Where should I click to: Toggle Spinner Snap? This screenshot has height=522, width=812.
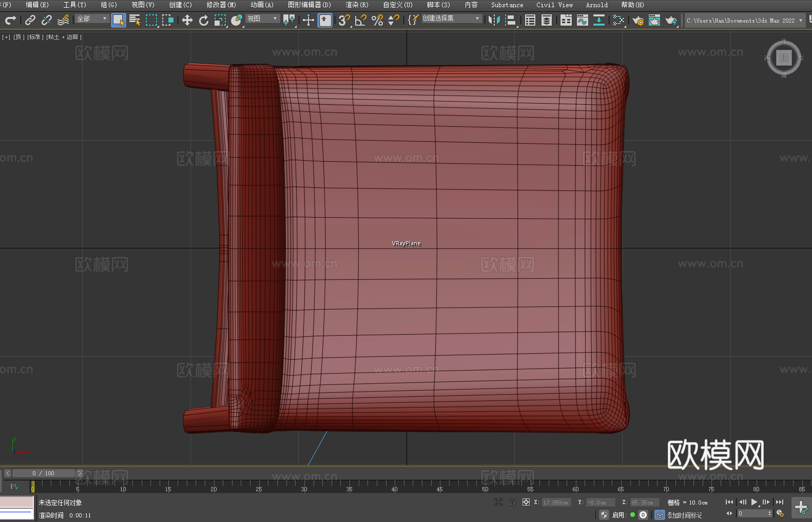click(x=394, y=20)
